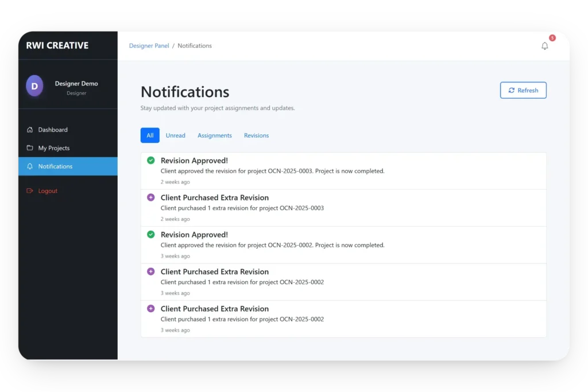Go to My Projects in sidebar
588x392 pixels.
[x=54, y=148]
